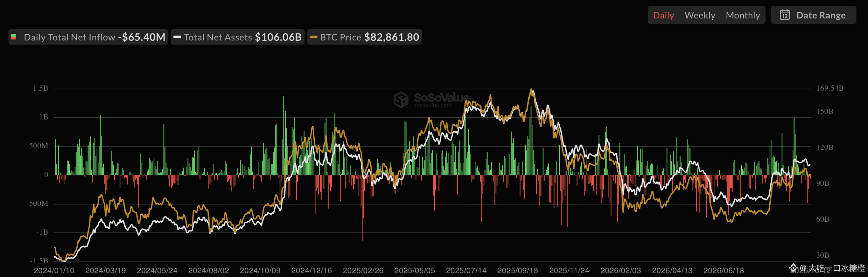868x277 pixels.
Task: Open the Date Range picker
Action: [x=813, y=15]
